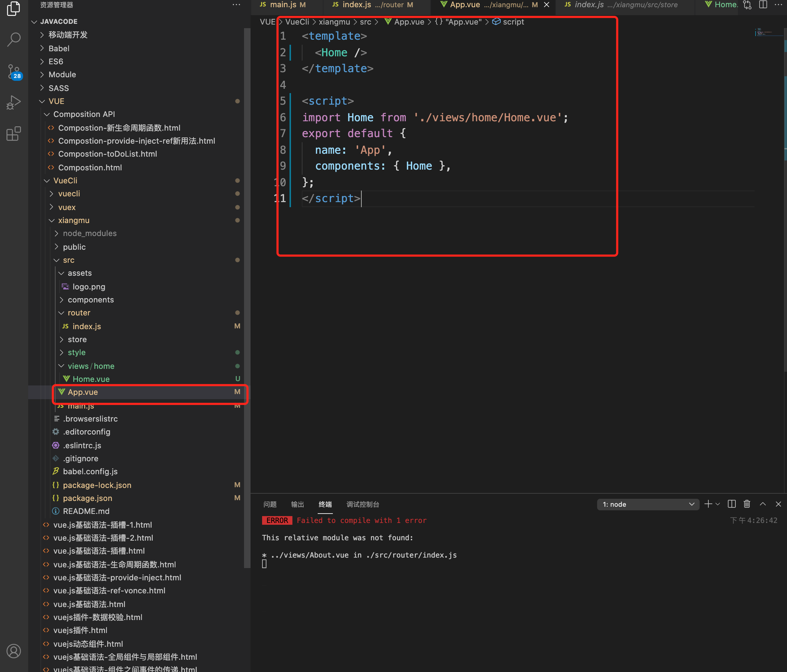
Task: Open the Accounts icon at bottom
Action: coord(14,651)
